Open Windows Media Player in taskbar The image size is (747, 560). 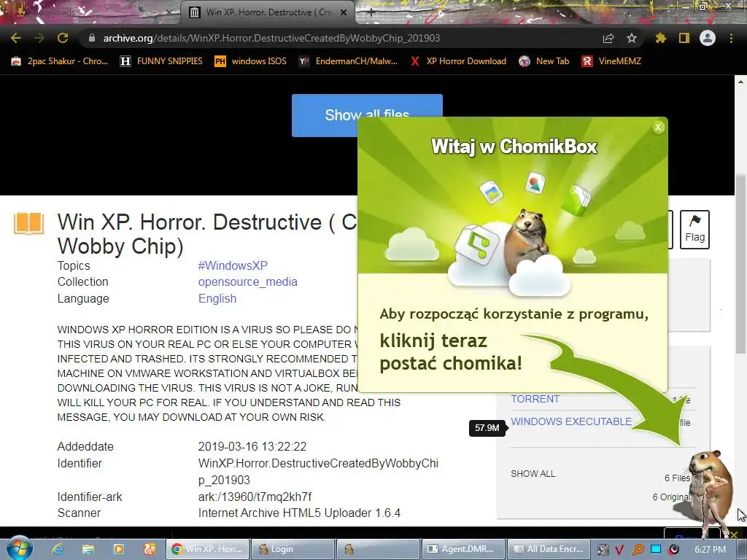118,549
